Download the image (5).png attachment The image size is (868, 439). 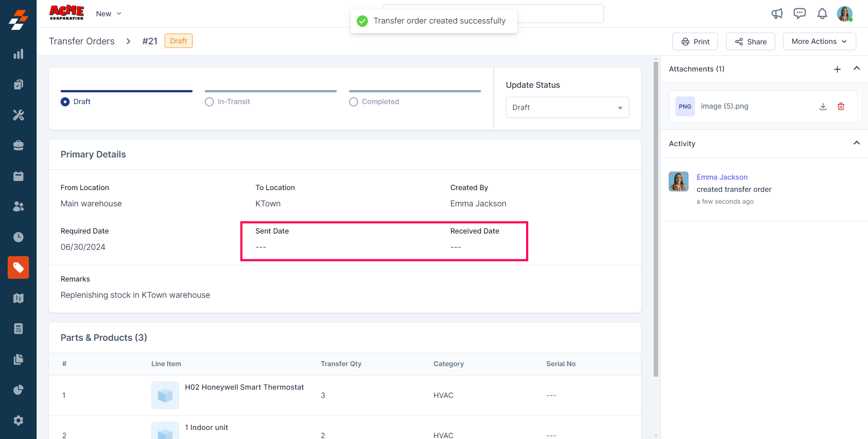823,106
